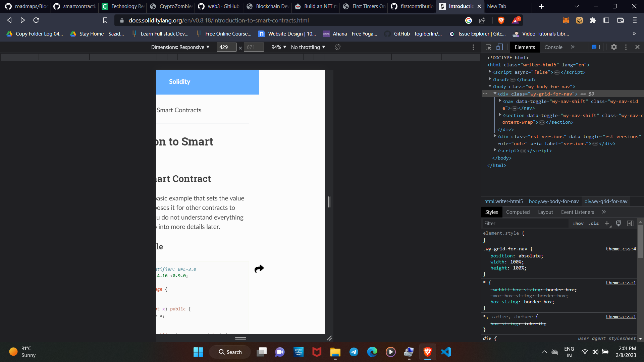
Task: Switch to the Console tab
Action: [553, 47]
